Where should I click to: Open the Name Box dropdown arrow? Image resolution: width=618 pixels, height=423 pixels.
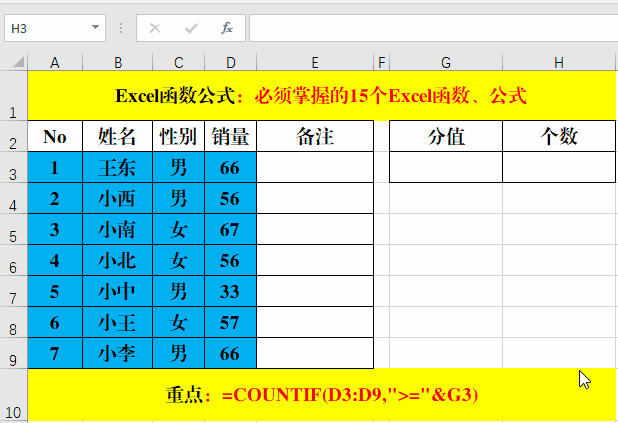coord(95,27)
